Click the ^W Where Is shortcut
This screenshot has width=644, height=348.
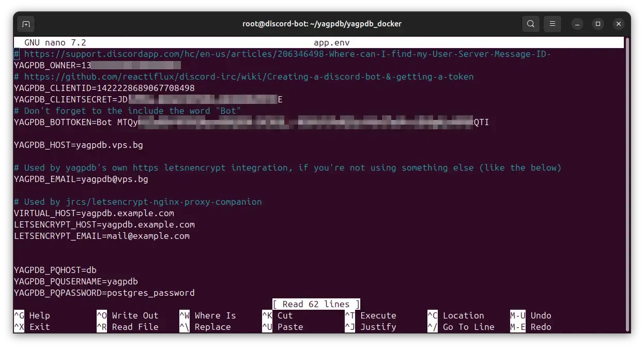pyautogui.click(x=207, y=315)
